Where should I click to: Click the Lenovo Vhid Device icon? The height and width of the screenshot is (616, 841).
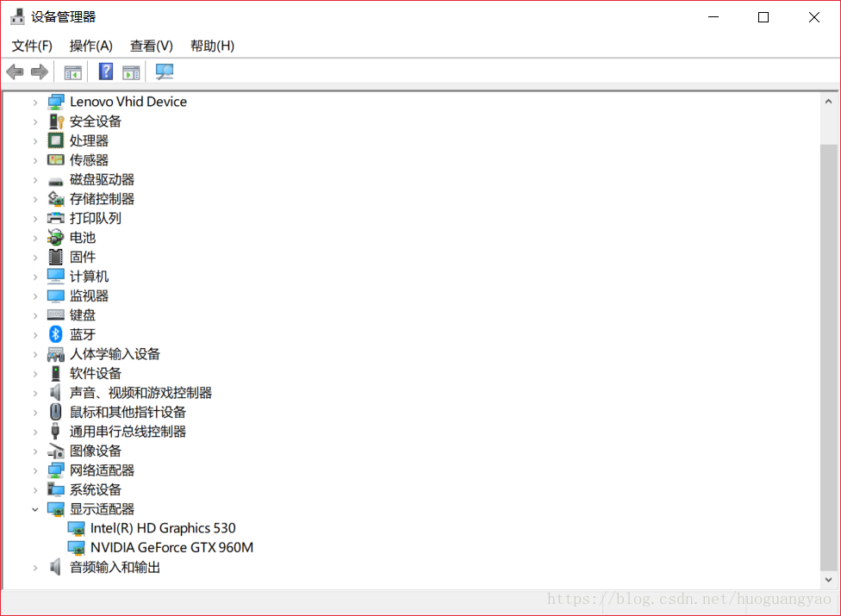[x=56, y=102]
